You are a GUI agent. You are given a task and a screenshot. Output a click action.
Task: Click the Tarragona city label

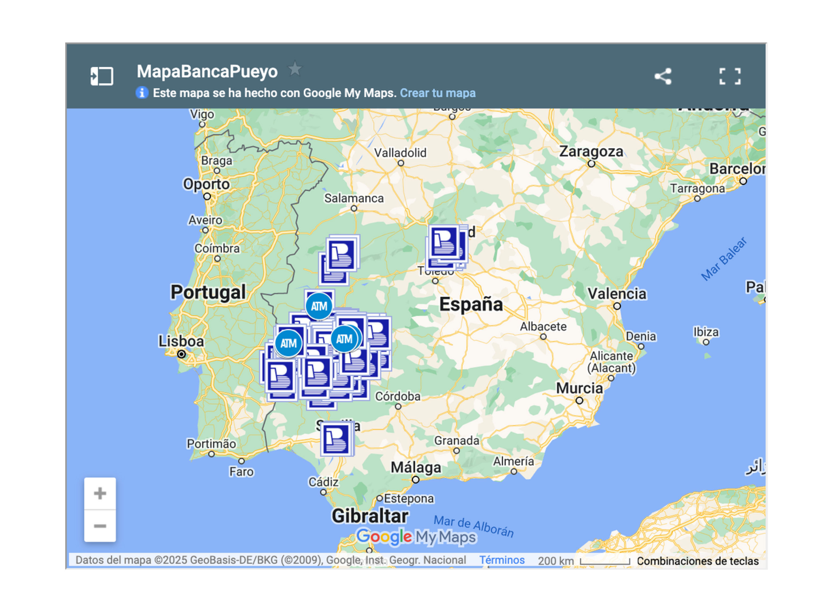coord(697,188)
